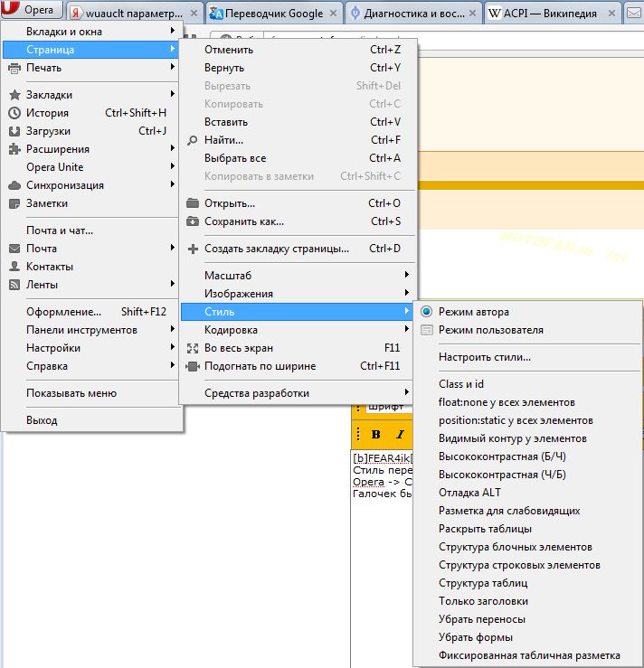This screenshot has width=644, height=668.
Task: Click the Yandex favicon on wuauclt tab
Action: click(76, 14)
